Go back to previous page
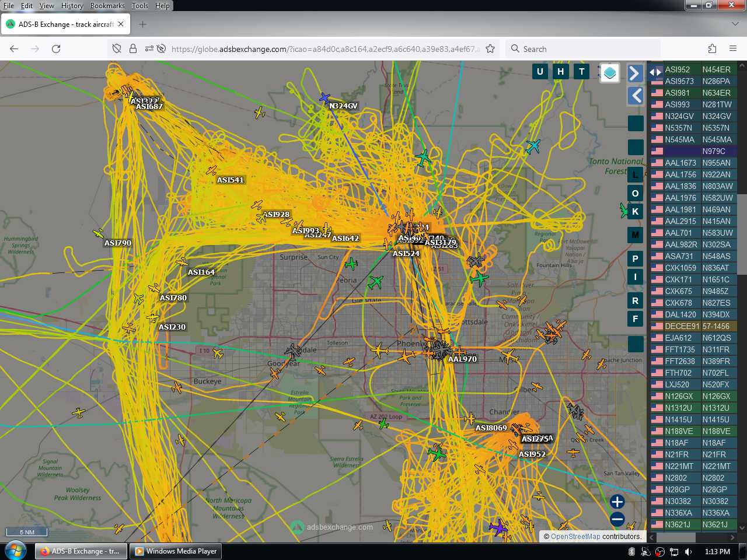This screenshot has height=560, width=747. point(14,49)
